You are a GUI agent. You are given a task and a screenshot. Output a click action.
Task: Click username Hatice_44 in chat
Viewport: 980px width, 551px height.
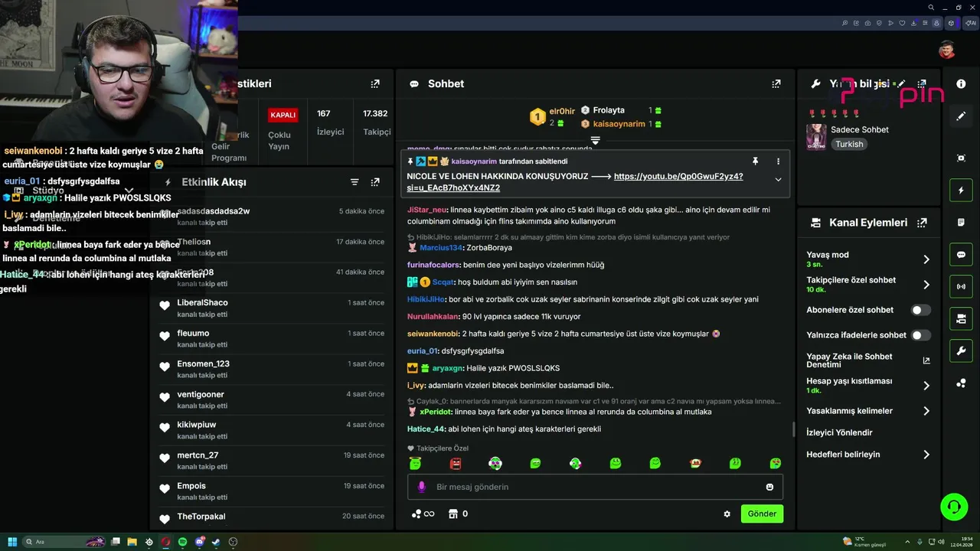tap(426, 429)
